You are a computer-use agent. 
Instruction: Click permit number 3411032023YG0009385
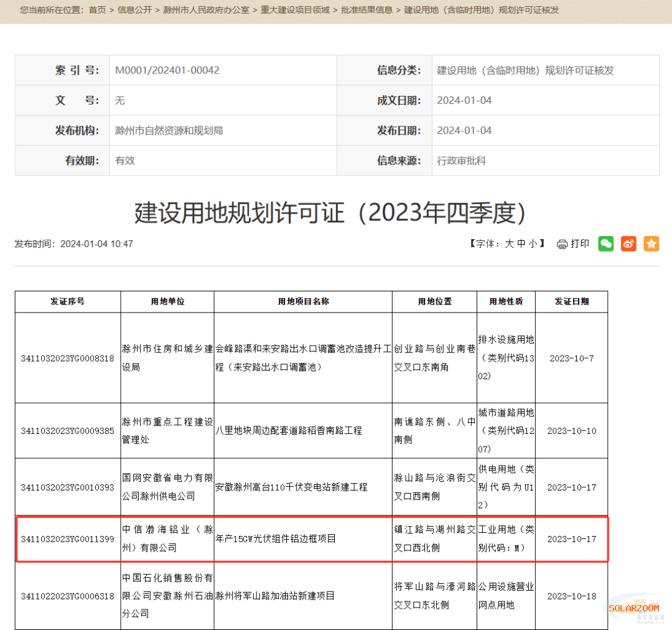coord(68,431)
